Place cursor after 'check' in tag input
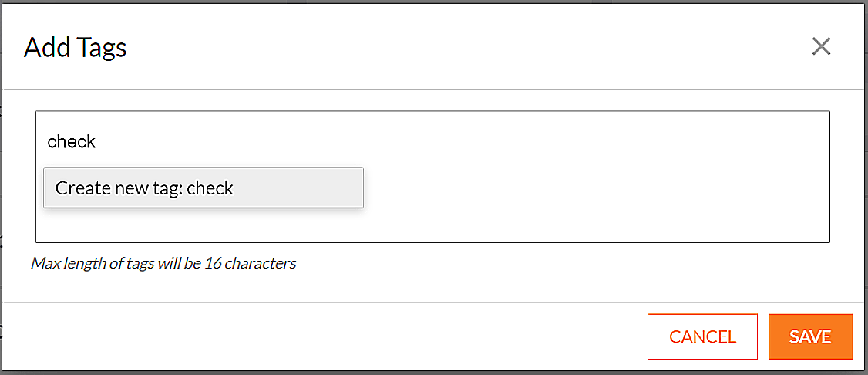Image resolution: width=868 pixels, height=375 pixels. 99,142
